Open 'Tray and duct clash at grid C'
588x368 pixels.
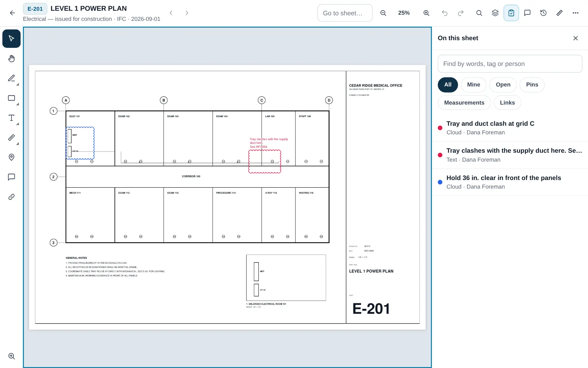[510, 128]
